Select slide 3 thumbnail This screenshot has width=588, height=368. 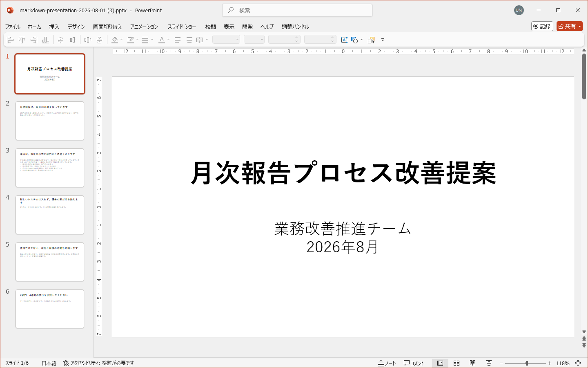(x=50, y=168)
